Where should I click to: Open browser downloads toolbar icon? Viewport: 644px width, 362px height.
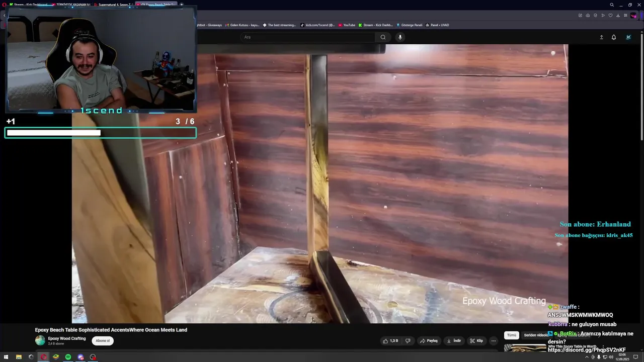click(618, 16)
